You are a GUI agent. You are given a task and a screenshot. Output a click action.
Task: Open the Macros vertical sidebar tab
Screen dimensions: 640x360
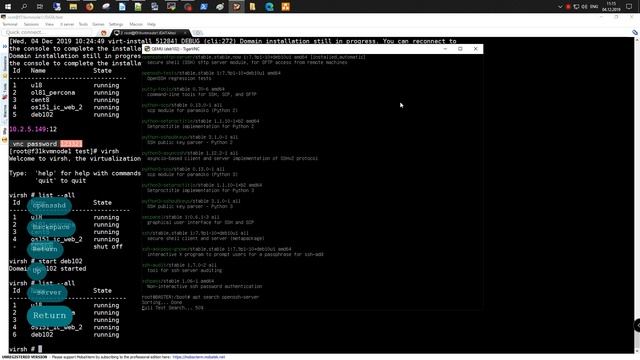4,111
